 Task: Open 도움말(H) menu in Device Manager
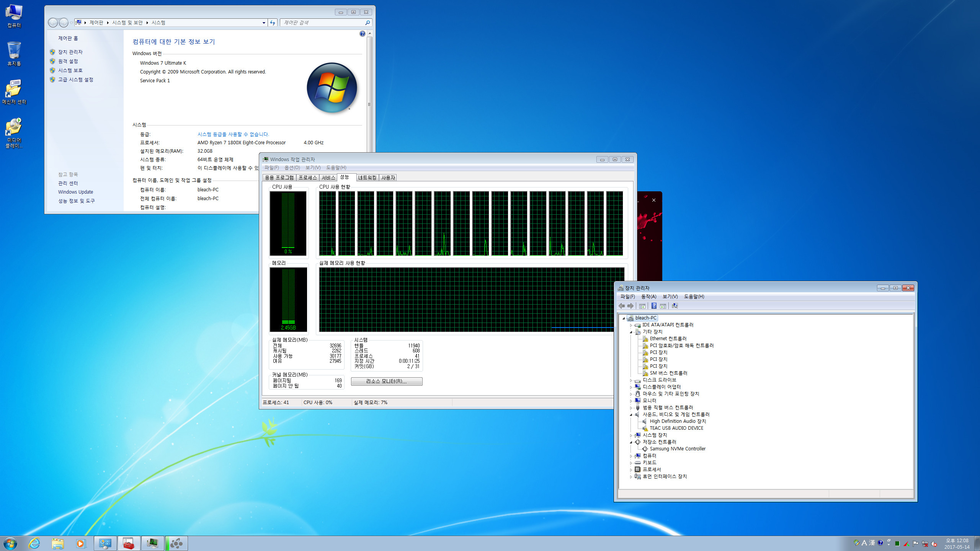(x=694, y=297)
